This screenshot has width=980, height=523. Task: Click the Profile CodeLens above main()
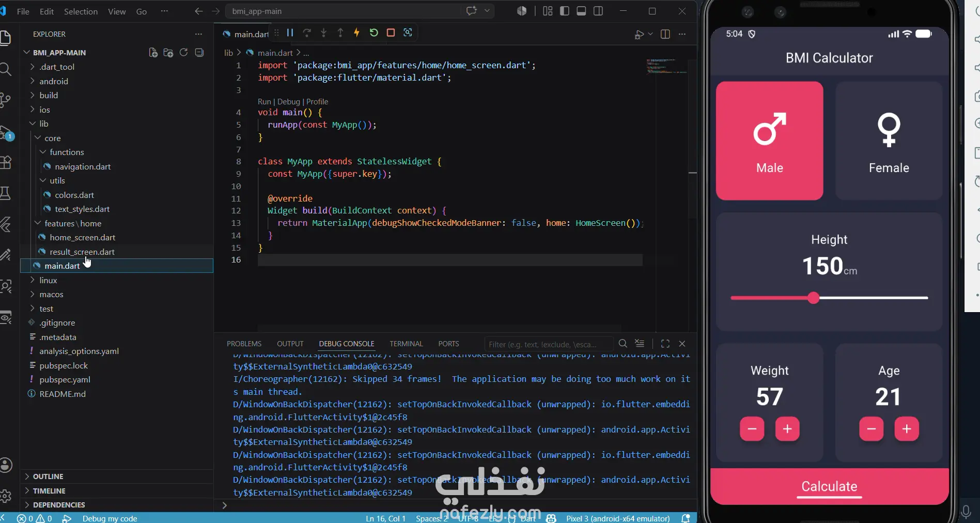tap(317, 102)
